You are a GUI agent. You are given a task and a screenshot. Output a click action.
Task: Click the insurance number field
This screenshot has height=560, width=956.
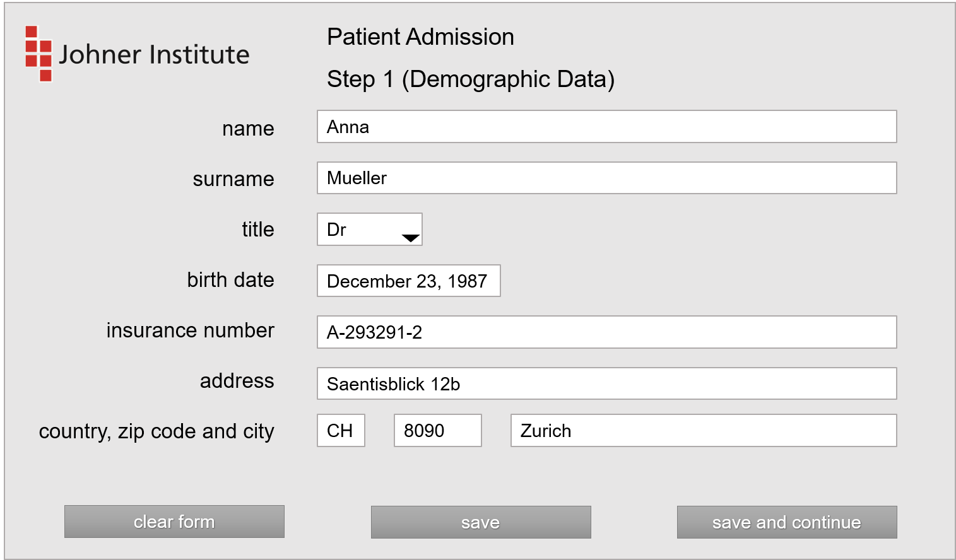[606, 332]
